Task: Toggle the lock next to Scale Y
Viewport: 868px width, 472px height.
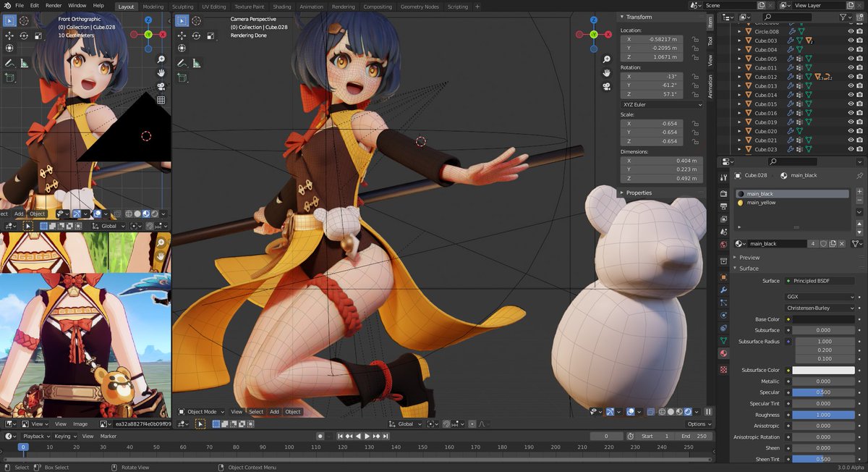Action: [695, 132]
